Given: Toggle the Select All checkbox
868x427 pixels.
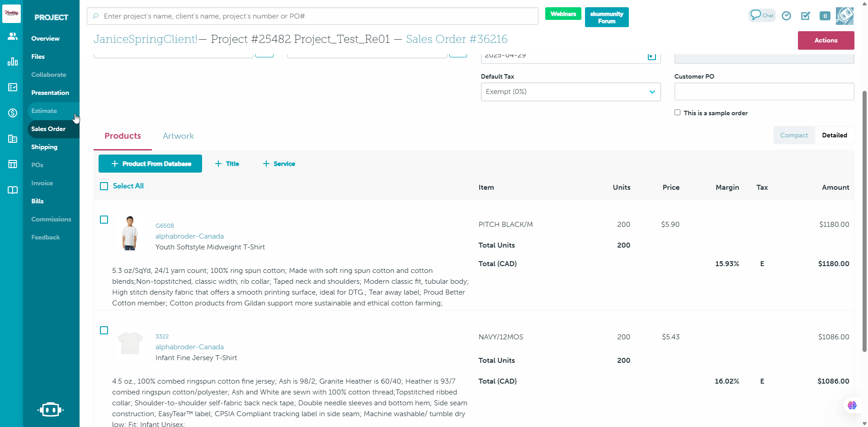Looking at the screenshot, I should [104, 186].
